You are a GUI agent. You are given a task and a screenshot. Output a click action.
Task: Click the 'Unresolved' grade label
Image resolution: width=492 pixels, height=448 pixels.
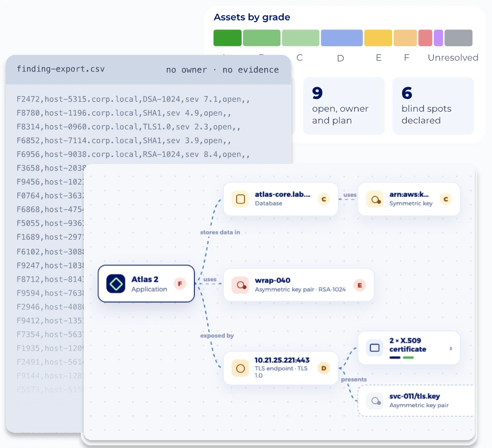click(453, 58)
